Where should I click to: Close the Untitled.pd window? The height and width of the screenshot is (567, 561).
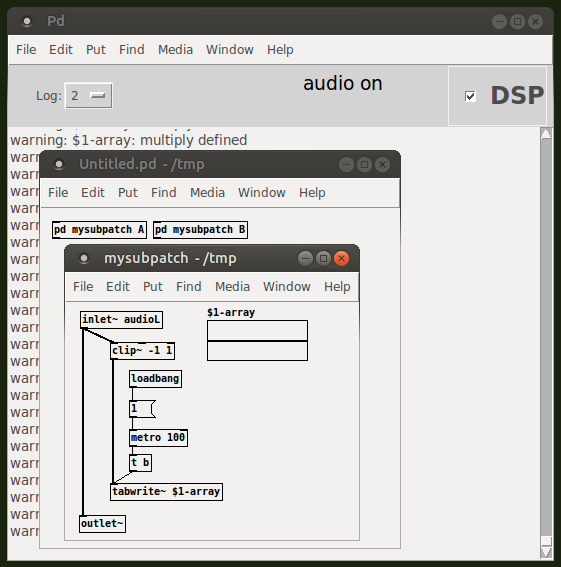pyautogui.click(x=382, y=165)
